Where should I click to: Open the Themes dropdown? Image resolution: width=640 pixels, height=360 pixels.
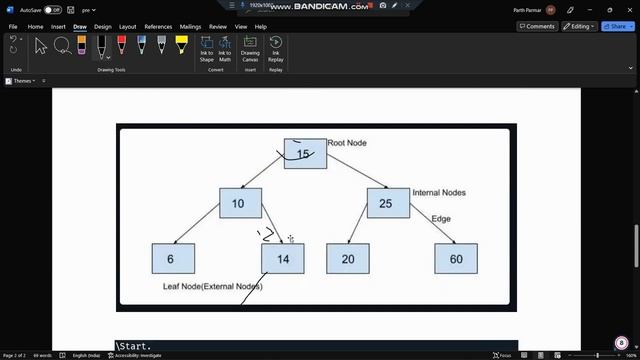(20, 81)
